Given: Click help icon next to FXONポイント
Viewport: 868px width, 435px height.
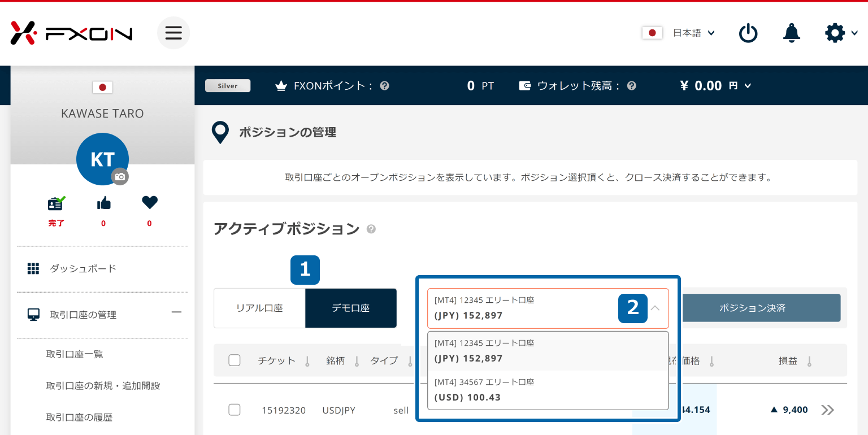Looking at the screenshot, I should coord(385,86).
